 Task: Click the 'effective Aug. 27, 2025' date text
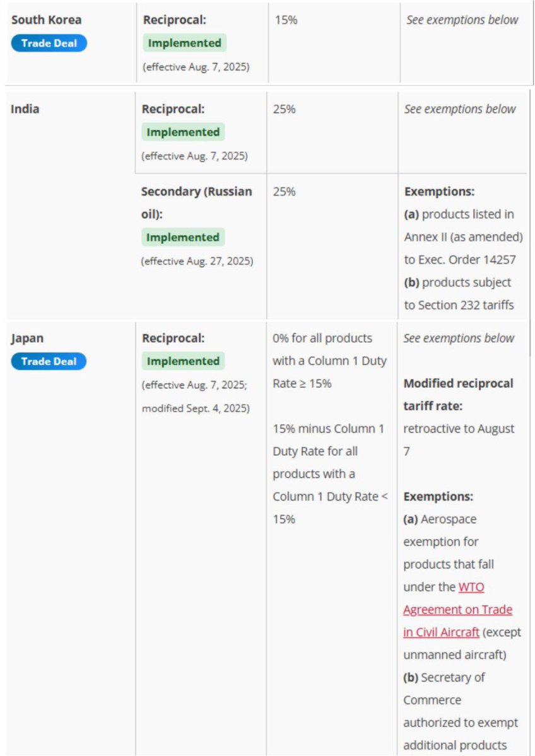(x=197, y=261)
